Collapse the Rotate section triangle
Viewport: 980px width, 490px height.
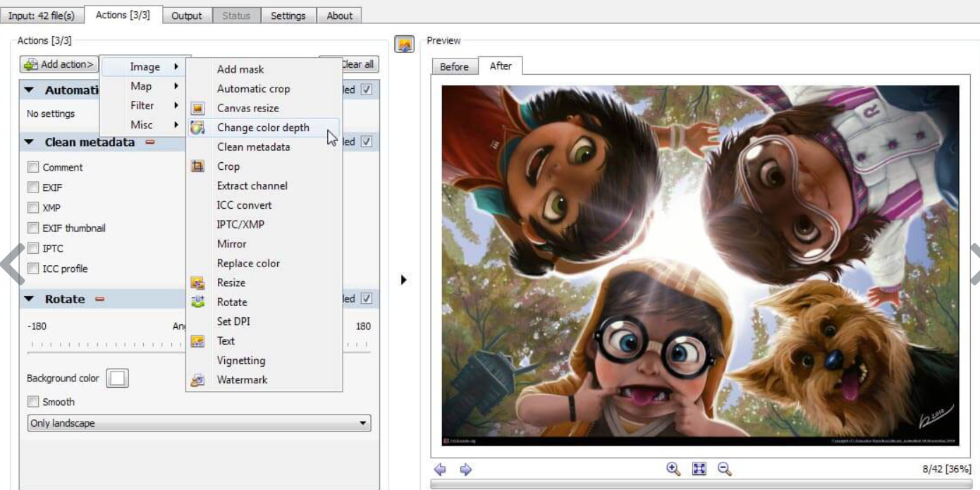pyautogui.click(x=30, y=299)
